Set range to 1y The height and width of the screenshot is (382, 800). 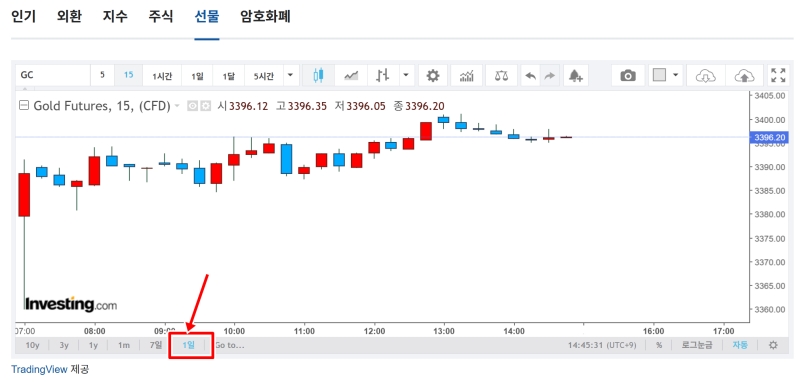pyautogui.click(x=93, y=345)
